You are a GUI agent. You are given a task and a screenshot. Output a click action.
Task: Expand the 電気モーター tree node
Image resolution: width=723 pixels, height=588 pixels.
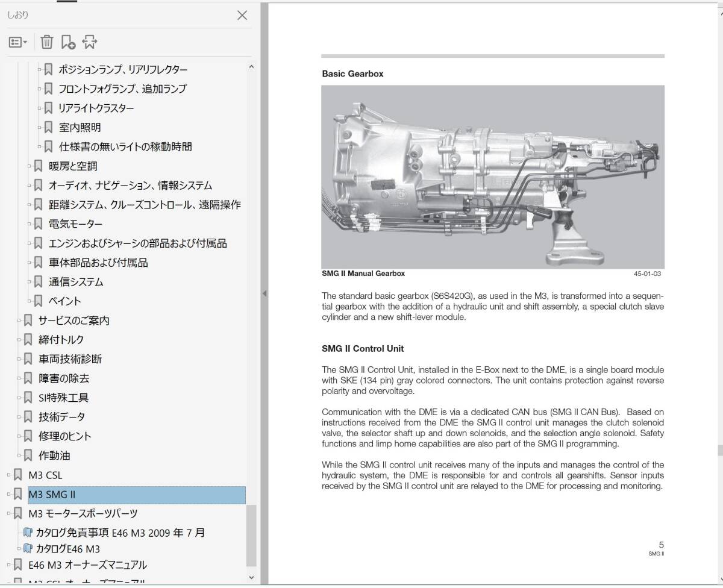(x=28, y=224)
